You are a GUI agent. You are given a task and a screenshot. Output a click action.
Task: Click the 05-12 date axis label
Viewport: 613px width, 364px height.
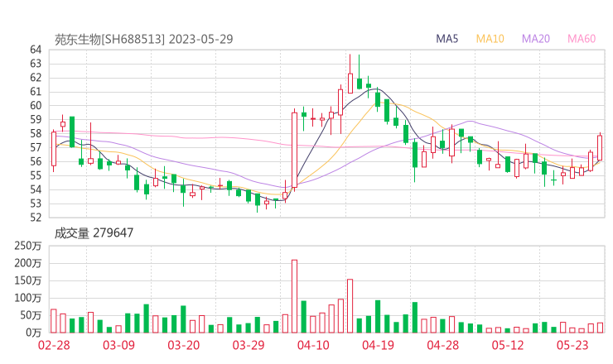tap(508, 345)
